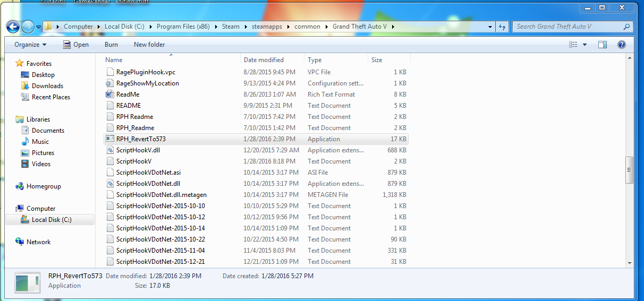
Task: Click the ScriptHookVDotNet.asi file icon
Action: click(110, 172)
